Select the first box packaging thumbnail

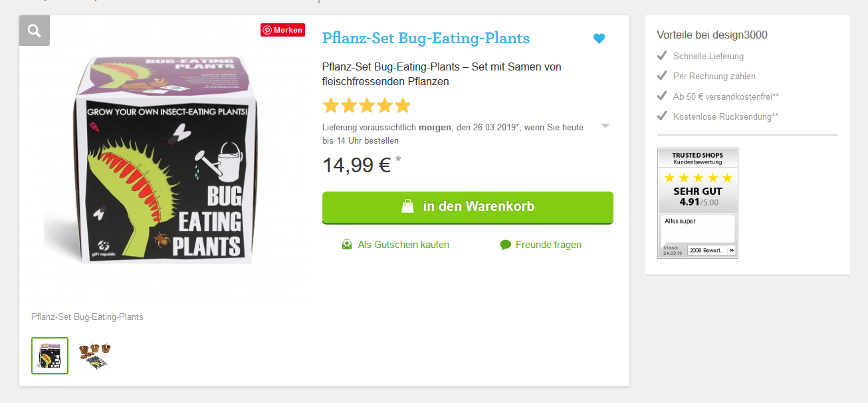click(50, 356)
